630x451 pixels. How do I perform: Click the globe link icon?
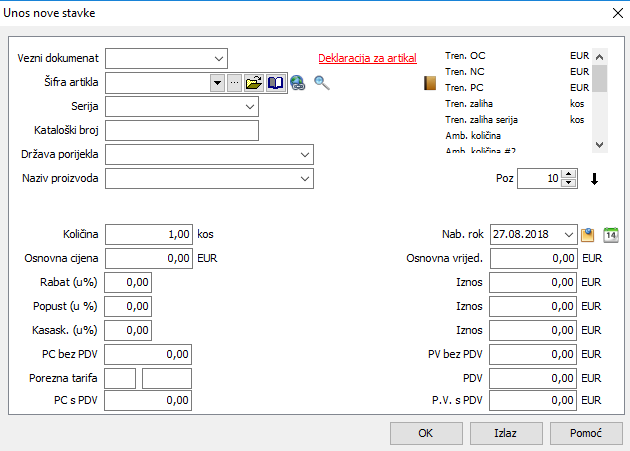pos(298,83)
